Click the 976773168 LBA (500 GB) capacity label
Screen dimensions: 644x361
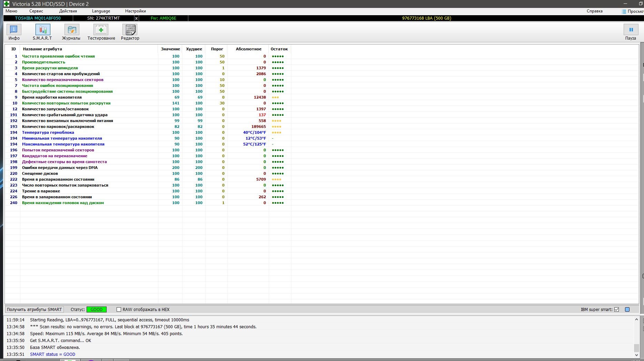(x=427, y=18)
